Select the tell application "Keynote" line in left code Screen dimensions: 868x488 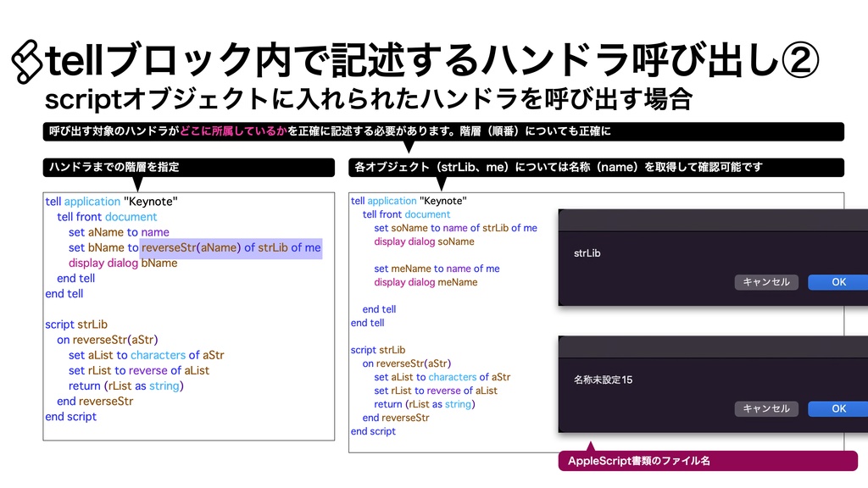[x=110, y=202]
